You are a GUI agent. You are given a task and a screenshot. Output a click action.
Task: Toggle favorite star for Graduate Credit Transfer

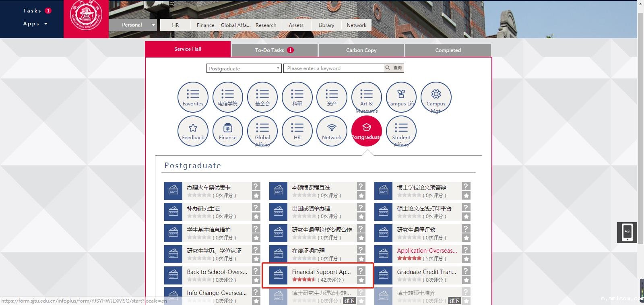[x=466, y=280]
